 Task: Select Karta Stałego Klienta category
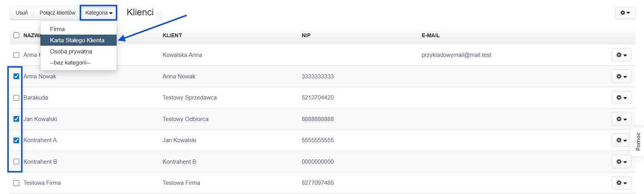tap(79, 40)
